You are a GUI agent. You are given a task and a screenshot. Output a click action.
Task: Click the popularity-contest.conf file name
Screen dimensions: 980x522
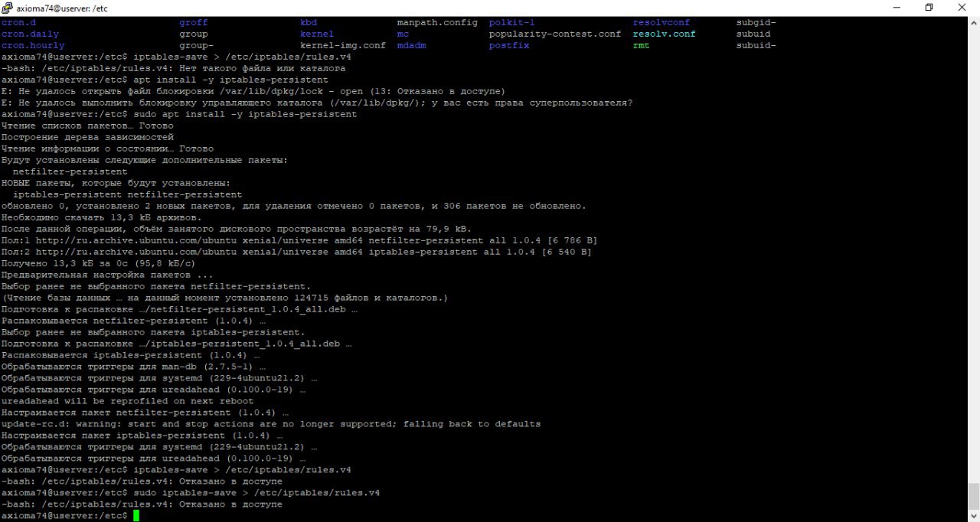click(x=555, y=34)
